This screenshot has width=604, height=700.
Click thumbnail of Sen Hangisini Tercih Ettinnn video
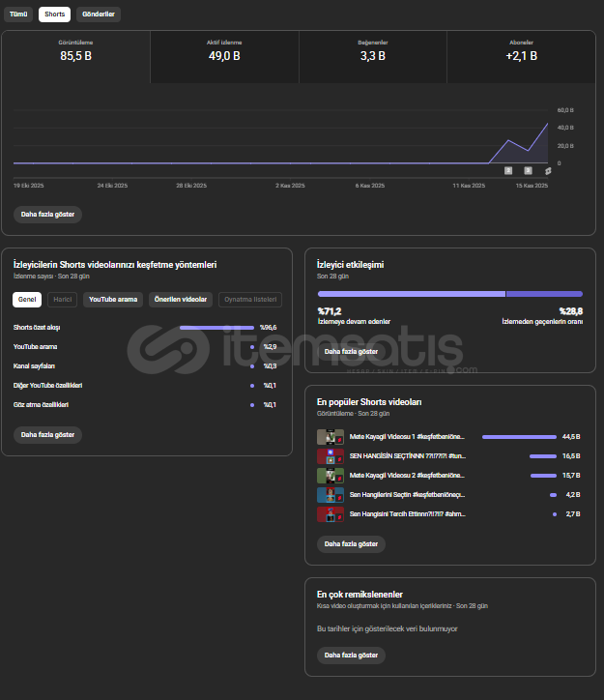(x=331, y=514)
